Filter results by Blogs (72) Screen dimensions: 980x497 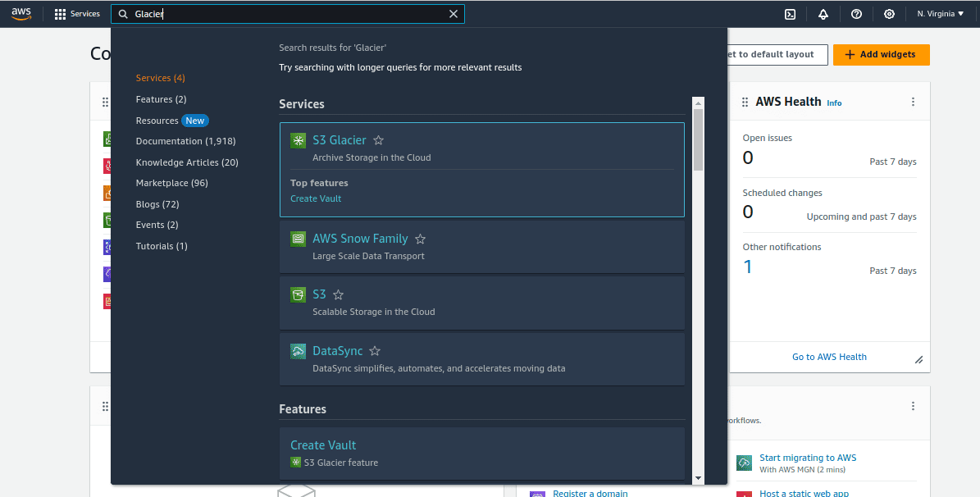pyautogui.click(x=157, y=204)
